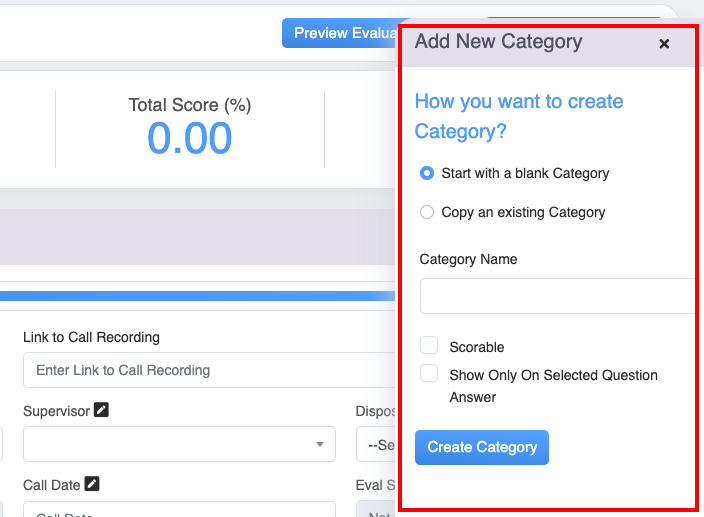The width and height of the screenshot is (704, 517).
Task: Close the Add New Category panel
Action: coord(664,44)
